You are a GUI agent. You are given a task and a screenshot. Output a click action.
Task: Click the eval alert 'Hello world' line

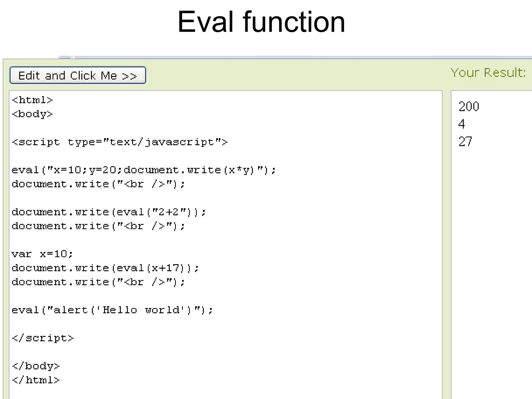click(x=112, y=310)
